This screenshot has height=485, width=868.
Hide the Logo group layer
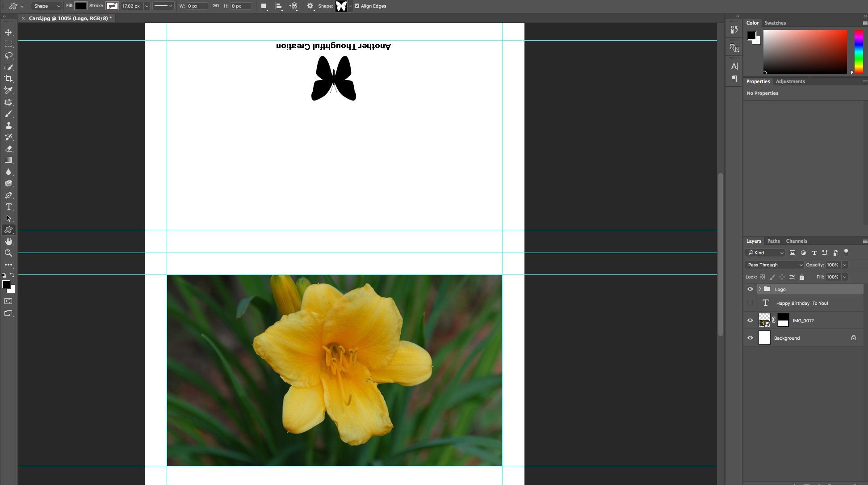click(x=750, y=289)
